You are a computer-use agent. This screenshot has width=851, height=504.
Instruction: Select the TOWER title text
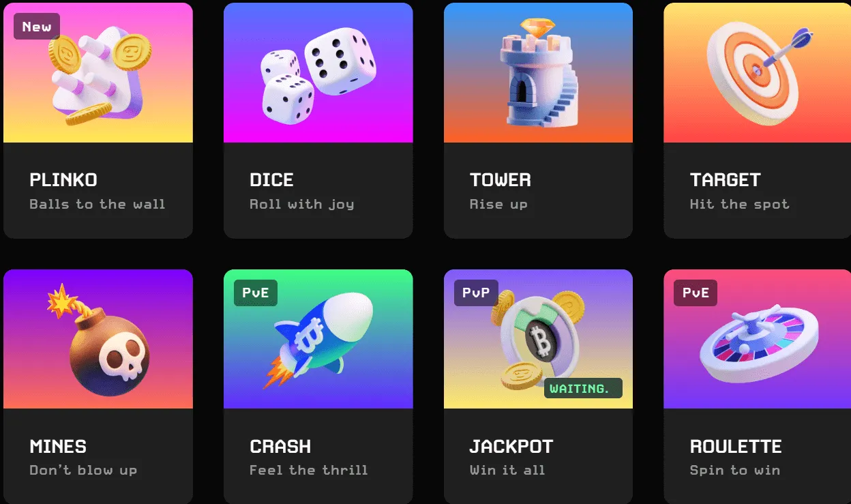coord(500,180)
